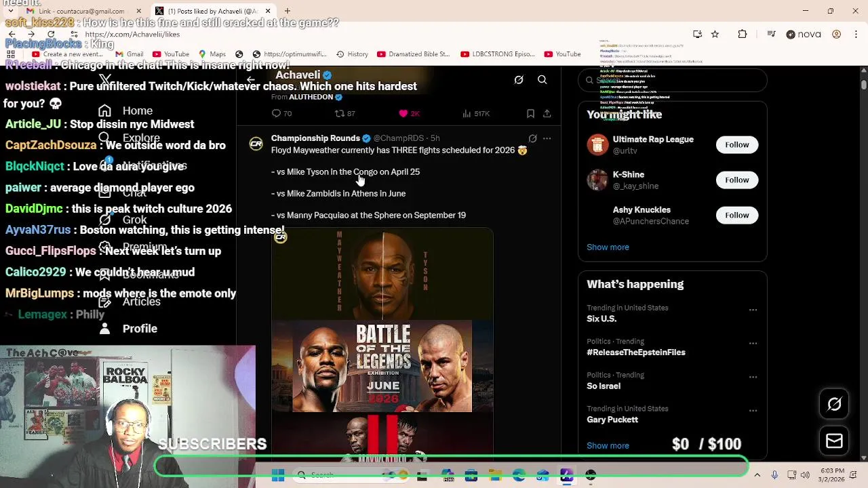Screen dimensions: 868x488
Task: Follow K-Shine
Action: coord(736,180)
